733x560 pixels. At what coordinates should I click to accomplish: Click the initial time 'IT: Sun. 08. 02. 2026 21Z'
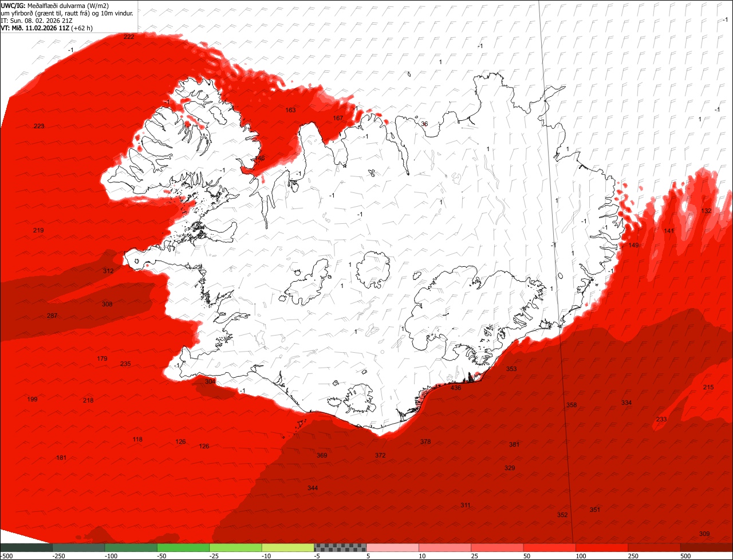[x=38, y=21]
